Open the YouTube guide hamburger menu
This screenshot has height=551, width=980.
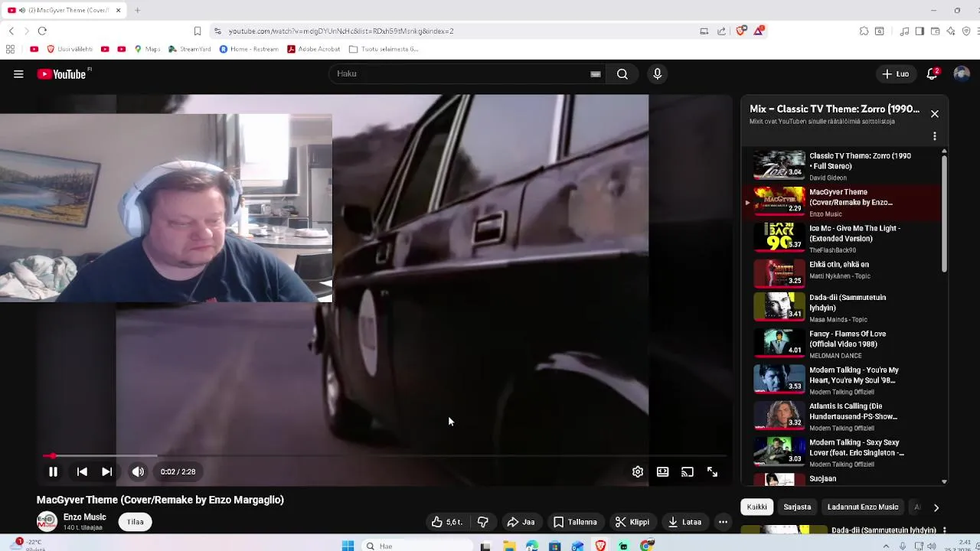(18, 74)
